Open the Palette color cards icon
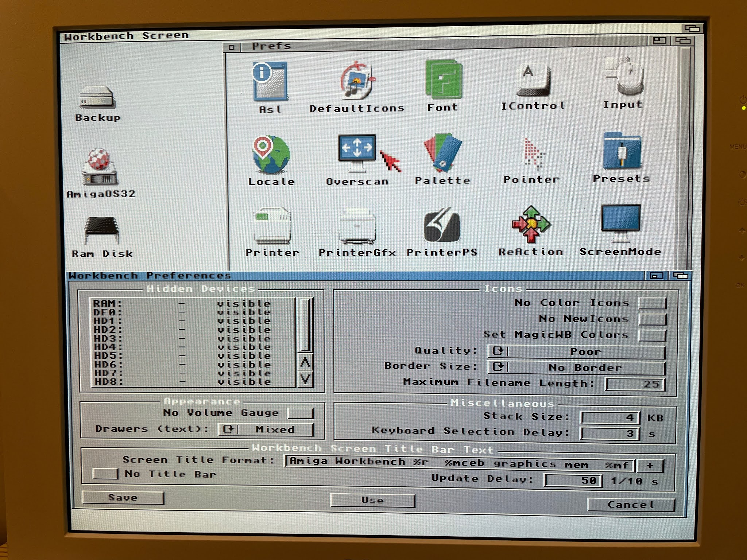Viewport: 747px width, 560px height. pyautogui.click(x=442, y=153)
